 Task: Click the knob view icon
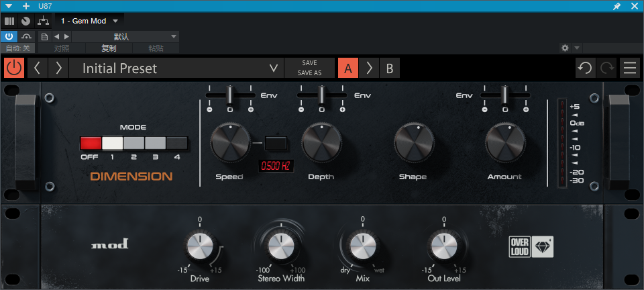tap(26, 21)
